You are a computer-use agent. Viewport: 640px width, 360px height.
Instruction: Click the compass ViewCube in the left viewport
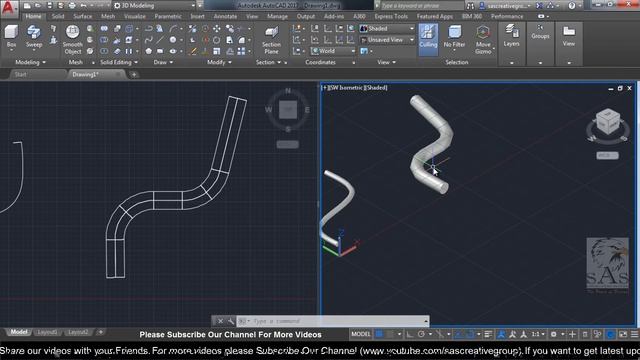[x=288, y=109]
